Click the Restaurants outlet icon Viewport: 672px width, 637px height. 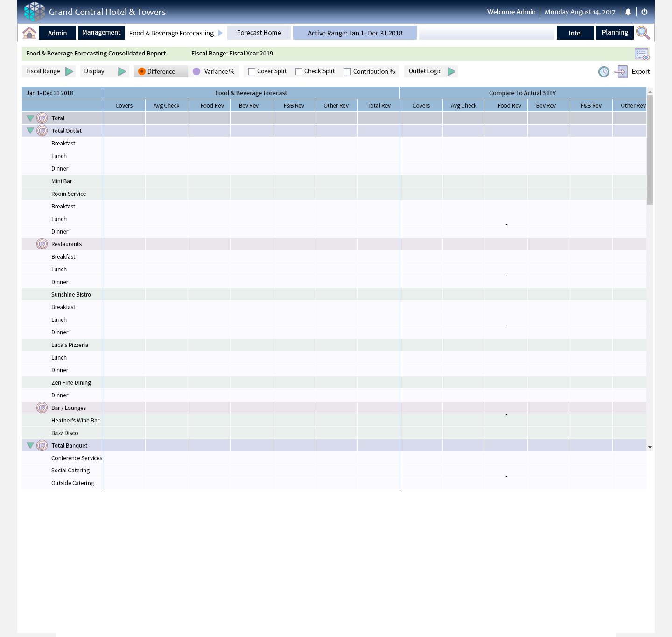coord(42,244)
